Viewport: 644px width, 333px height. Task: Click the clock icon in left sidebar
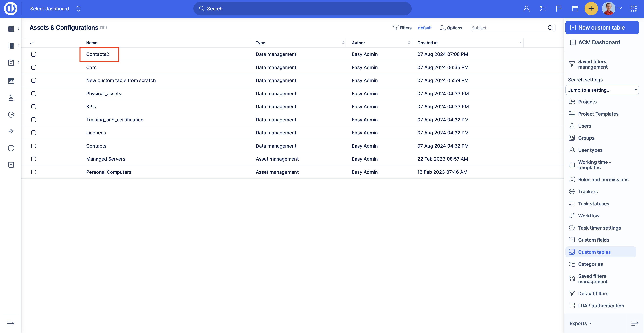coord(11,115)
